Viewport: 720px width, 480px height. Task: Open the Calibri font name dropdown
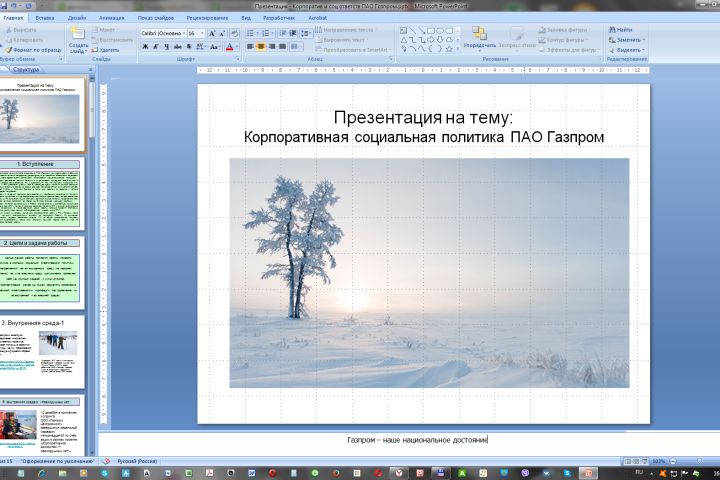184,34
